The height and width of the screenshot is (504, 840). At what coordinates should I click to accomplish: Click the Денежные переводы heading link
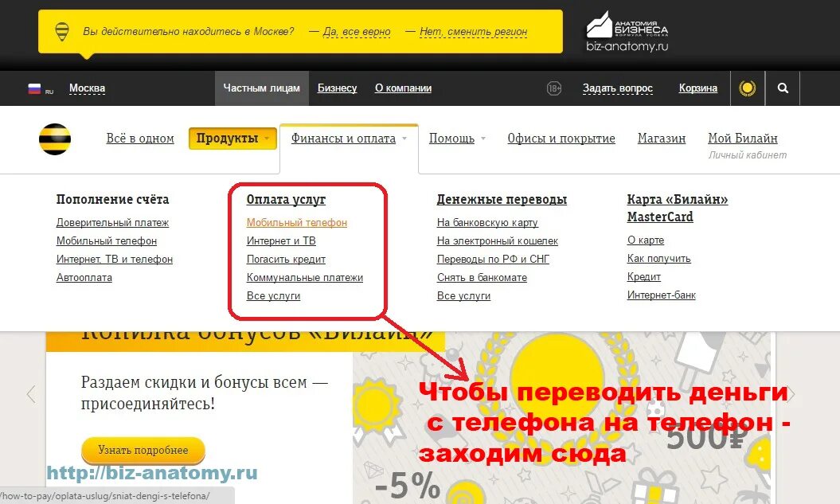[x=502, y=200]
